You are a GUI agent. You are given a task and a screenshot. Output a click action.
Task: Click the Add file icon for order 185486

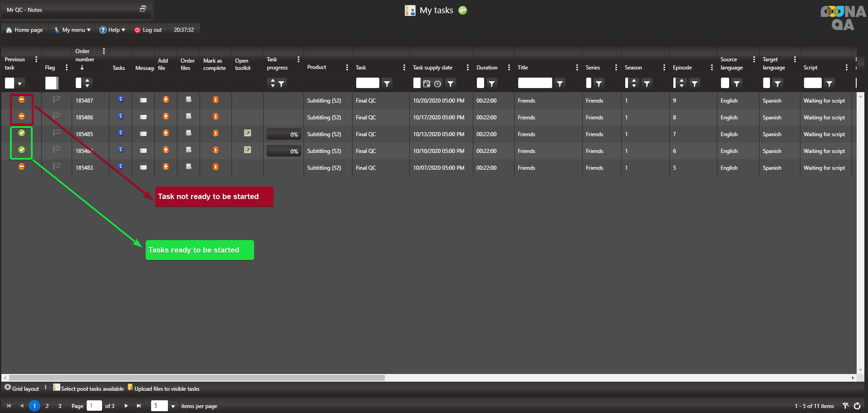tap(166, 116)
